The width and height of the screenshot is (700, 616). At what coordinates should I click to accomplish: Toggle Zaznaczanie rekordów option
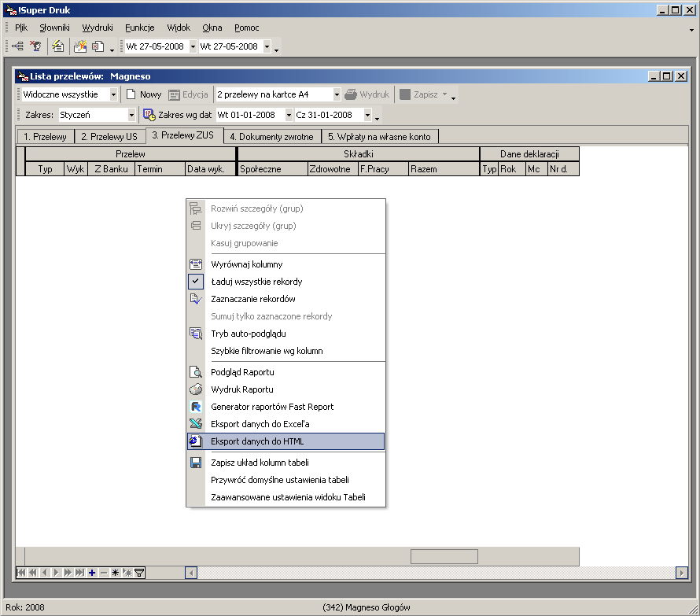(196, 299)
